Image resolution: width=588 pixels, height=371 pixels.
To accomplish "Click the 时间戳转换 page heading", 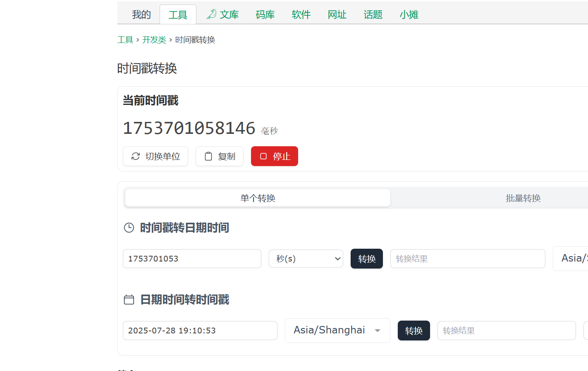I will [x=147, y=68].
